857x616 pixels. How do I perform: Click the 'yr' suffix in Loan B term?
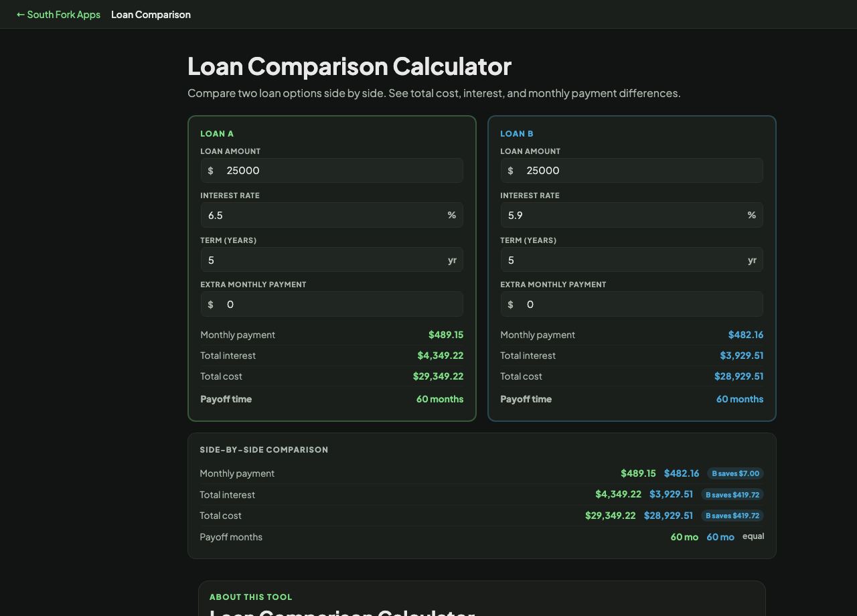[752, 260]
